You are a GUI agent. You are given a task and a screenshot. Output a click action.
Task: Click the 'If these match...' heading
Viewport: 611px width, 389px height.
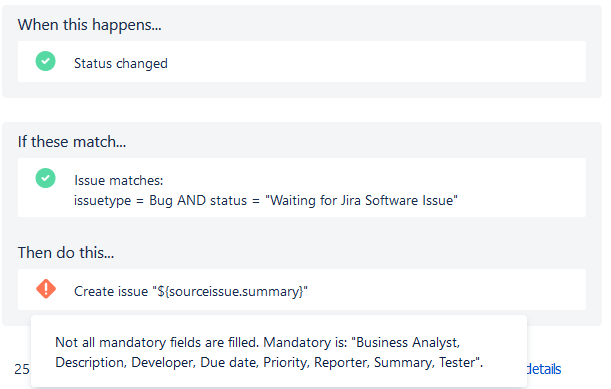72,141
